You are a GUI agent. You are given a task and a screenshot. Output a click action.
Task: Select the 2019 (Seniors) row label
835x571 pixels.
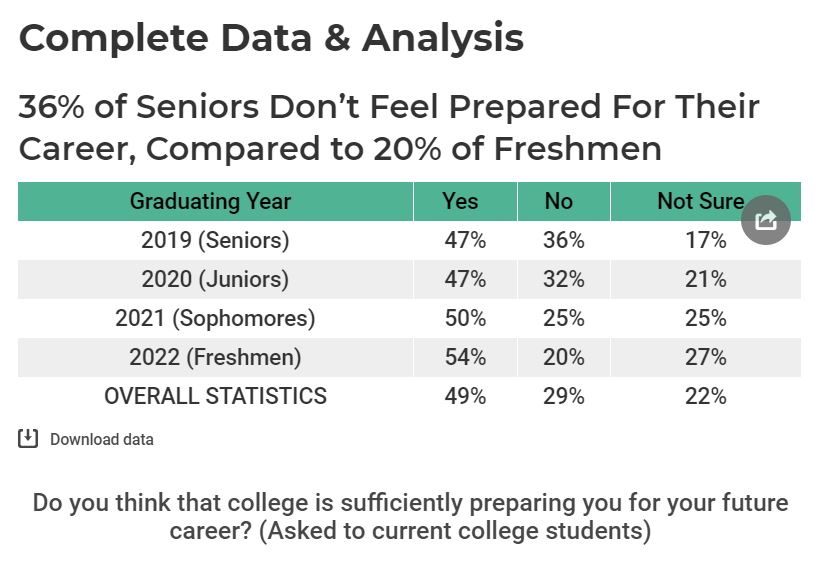coord(215,240)
